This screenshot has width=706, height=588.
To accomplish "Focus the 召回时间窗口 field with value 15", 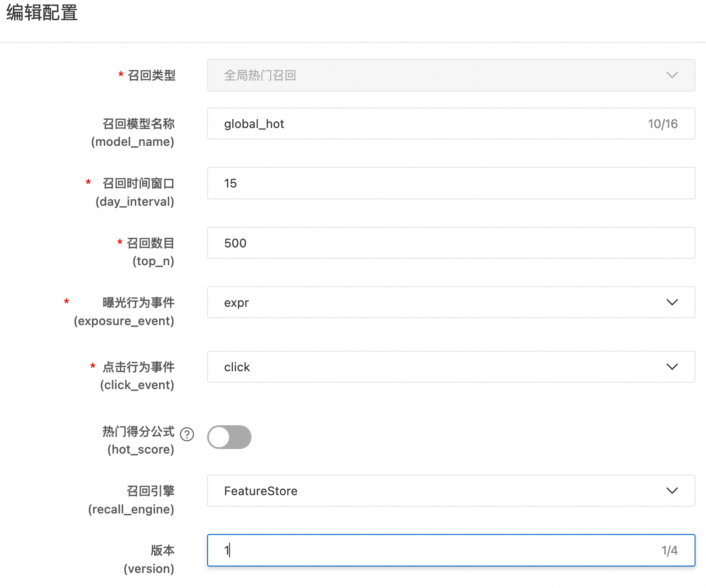I will click(451, 183).
